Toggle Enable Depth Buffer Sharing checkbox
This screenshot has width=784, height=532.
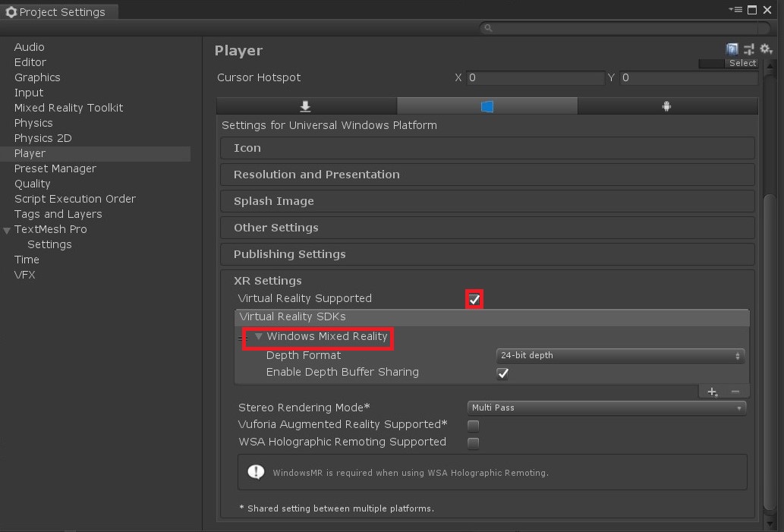[x=502, y=373]
